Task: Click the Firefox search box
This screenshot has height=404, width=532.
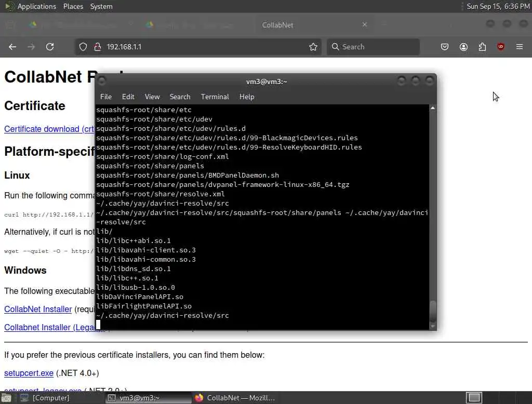Action: pyautogui.click(x=373, y=47)
